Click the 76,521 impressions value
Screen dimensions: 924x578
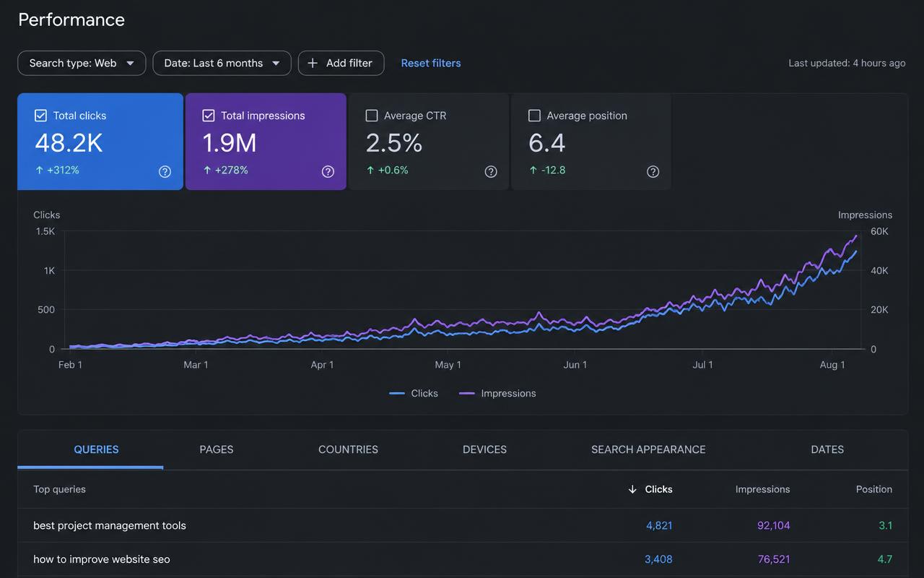coord(774,559)
